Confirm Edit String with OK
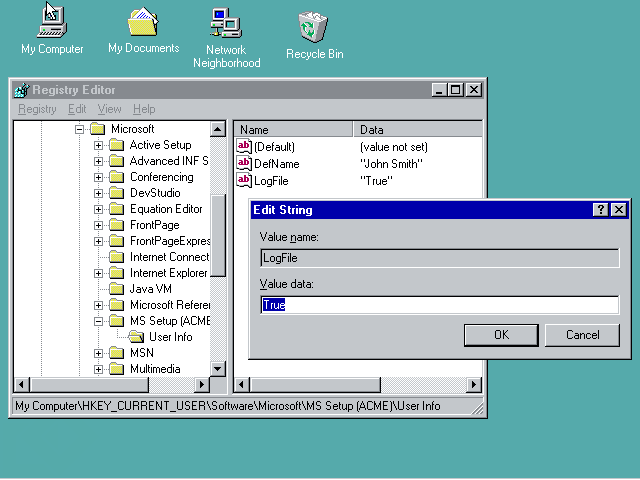 coord(501,335)
